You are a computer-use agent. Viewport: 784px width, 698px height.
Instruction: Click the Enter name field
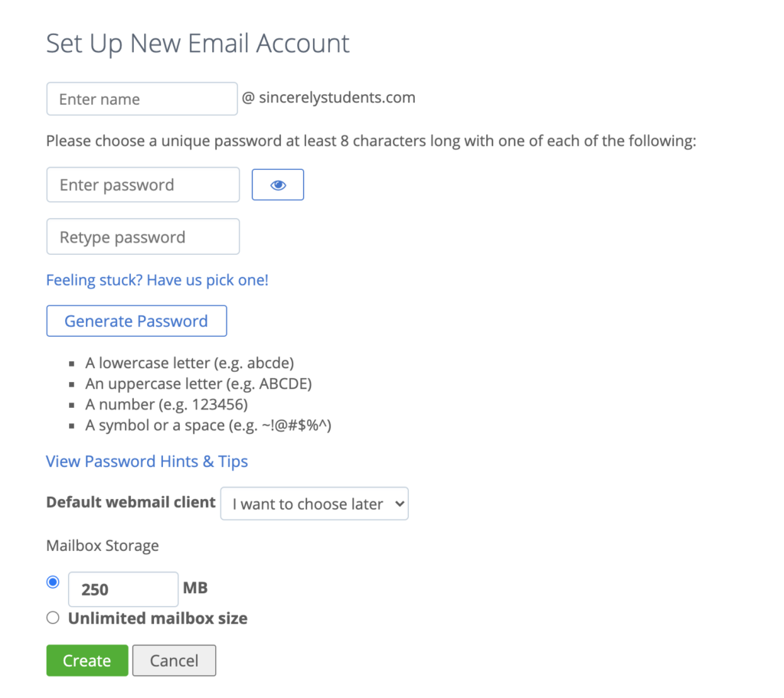coord(142,98)
